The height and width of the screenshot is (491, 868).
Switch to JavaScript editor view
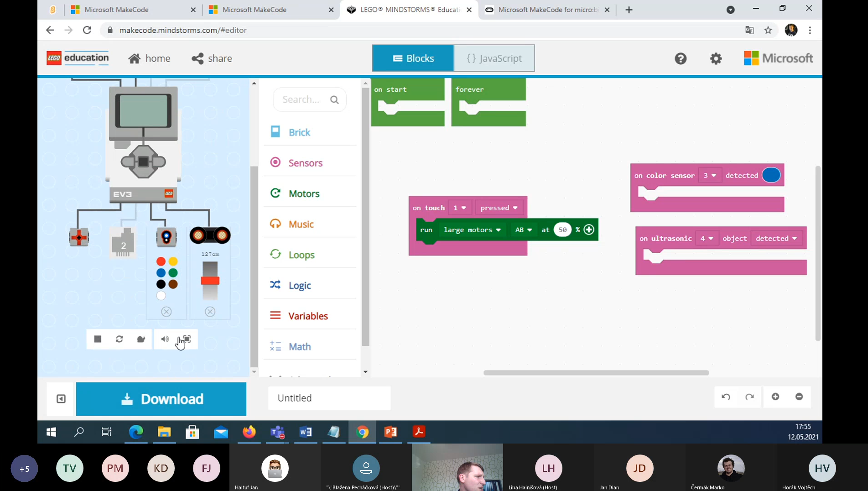(x=494, y=58)
